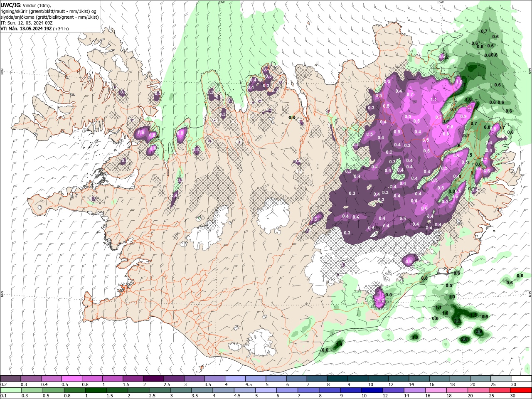Screen dimensions: 532x399
Task: Click the 'VT: Mán. 13.05.2024 19Z (+34 h)' line
Action: pos(34,29)
